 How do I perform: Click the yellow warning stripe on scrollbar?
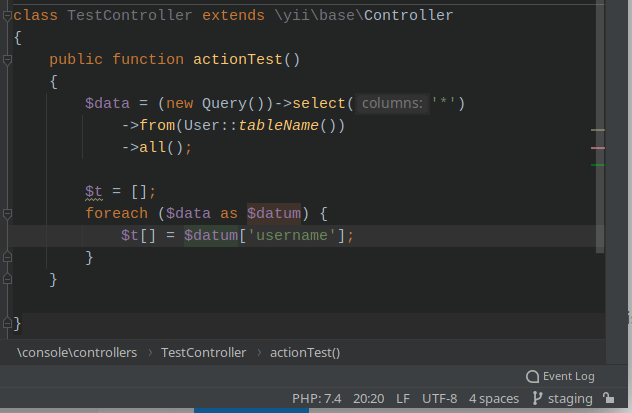click(598, 130)
